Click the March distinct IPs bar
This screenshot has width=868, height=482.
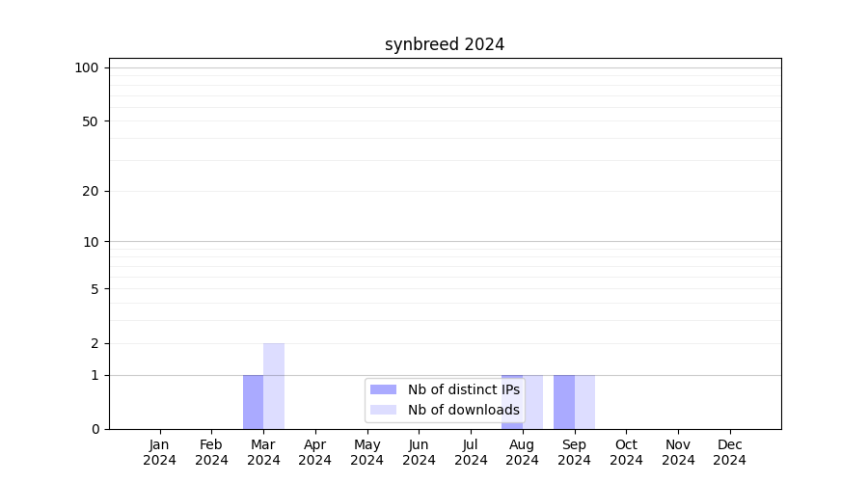click(x=253, y=401)
